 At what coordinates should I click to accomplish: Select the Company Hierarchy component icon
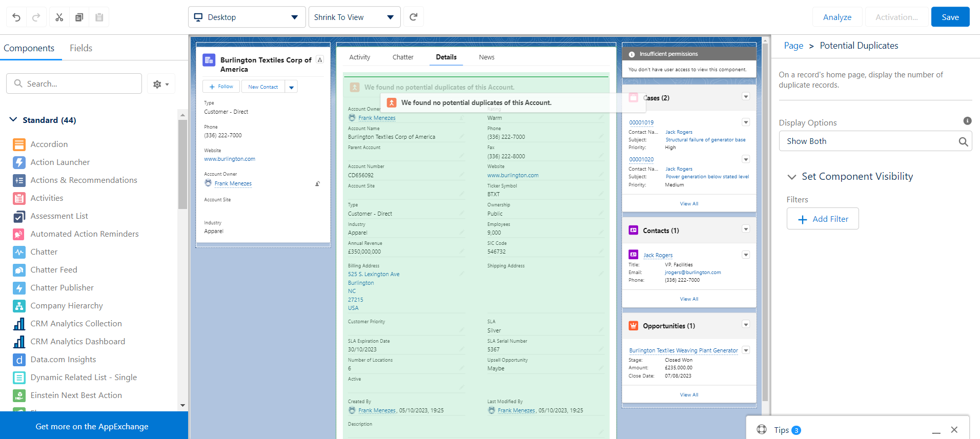pos(19,306)
